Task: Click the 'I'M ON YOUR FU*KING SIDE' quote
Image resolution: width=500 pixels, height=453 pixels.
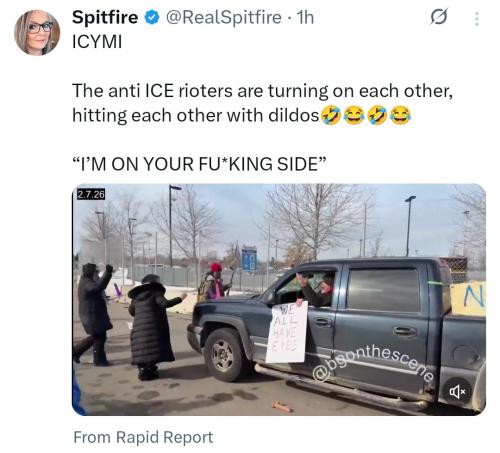Action: click(x=199, y=164)
